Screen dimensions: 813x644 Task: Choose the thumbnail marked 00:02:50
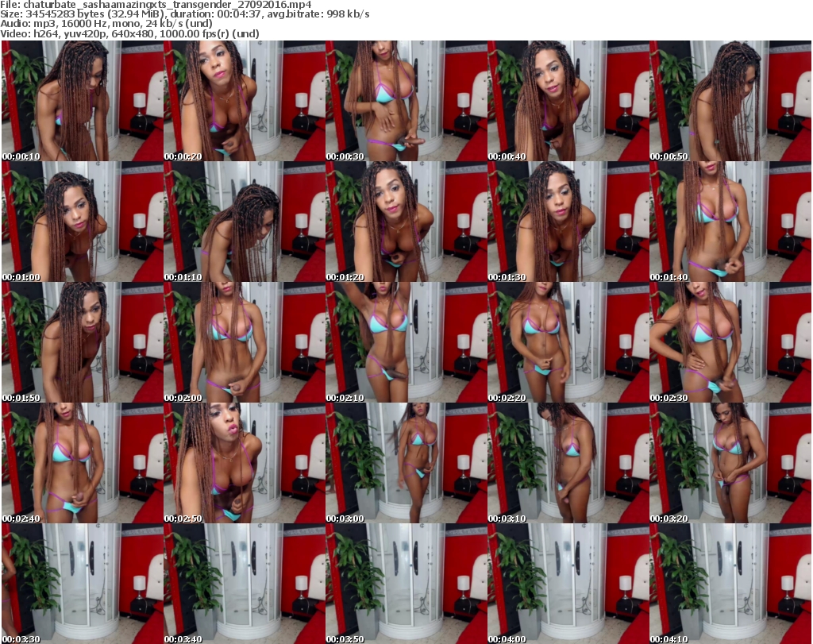click(x=245, y=463)
